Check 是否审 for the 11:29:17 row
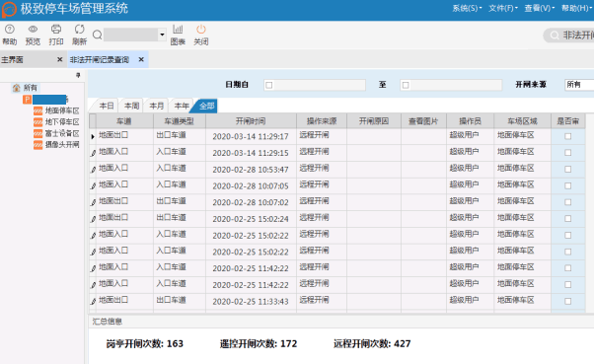The width and height of the screenshot is (594, 364). (568, 136)
